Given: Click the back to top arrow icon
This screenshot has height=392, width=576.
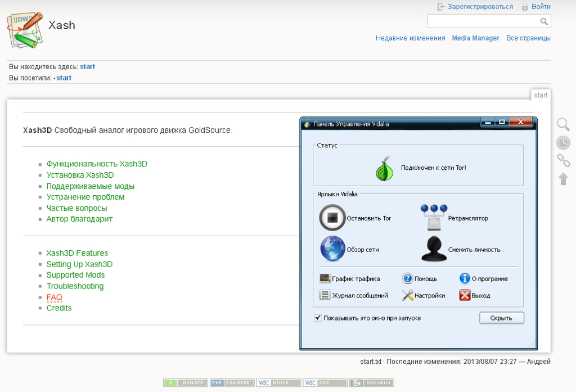Looking at the screenshot, I should (x=563, y=179).
